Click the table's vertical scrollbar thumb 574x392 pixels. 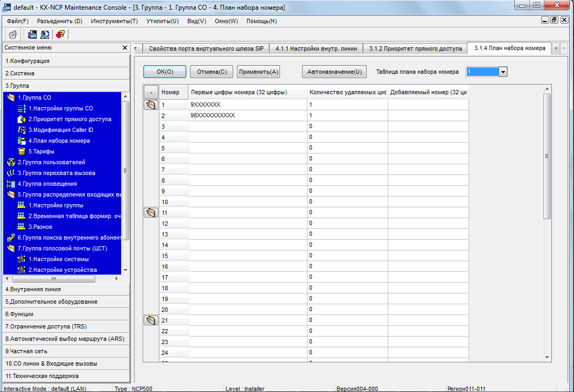[x=547, y=156]
